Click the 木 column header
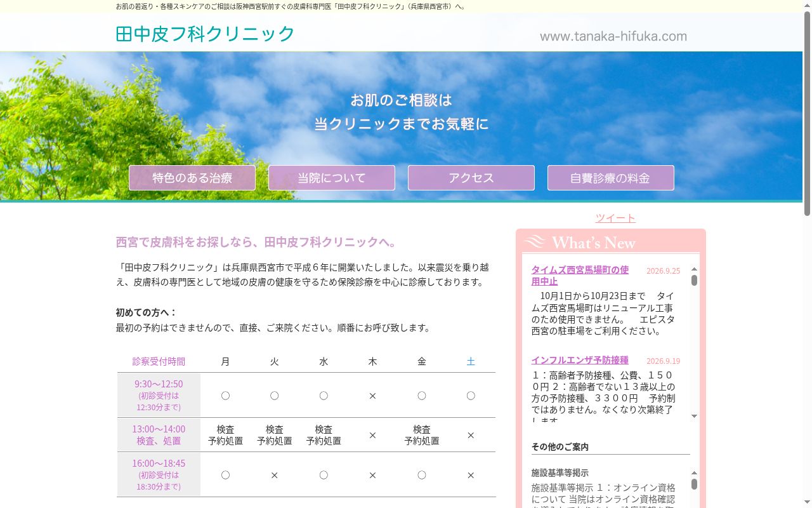 click(x=372, y=361)
